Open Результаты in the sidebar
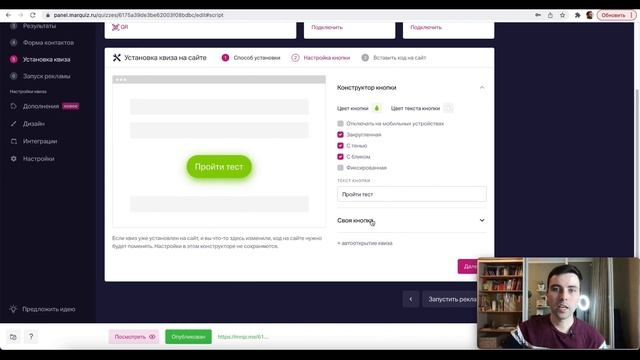The width and height of the screenshot is (640, 360). point(39,26)
